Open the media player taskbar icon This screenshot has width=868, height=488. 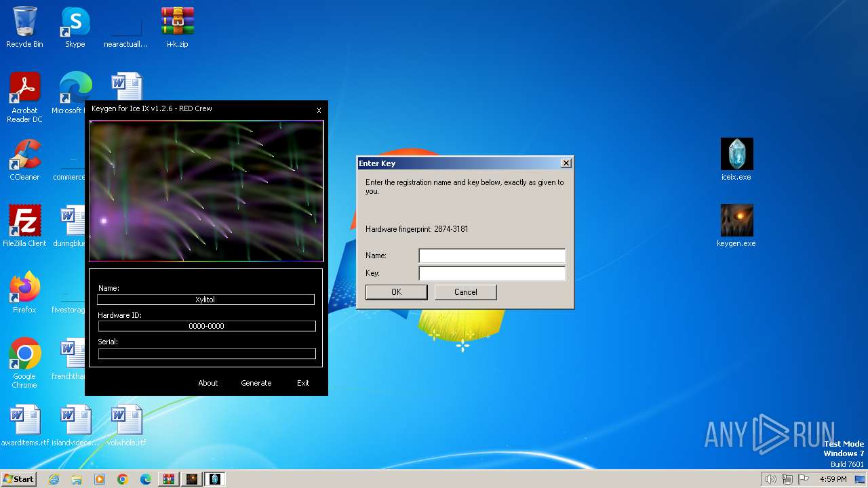(x=100, y=479)
